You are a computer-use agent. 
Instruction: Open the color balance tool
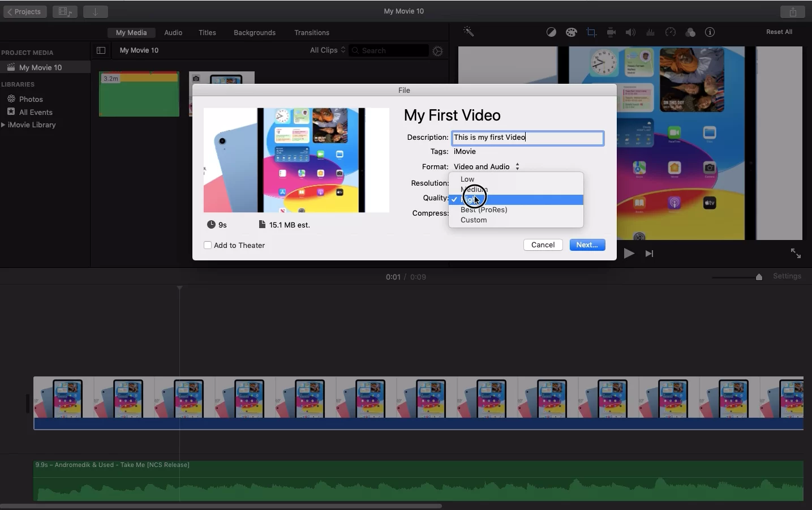point(551,32)
